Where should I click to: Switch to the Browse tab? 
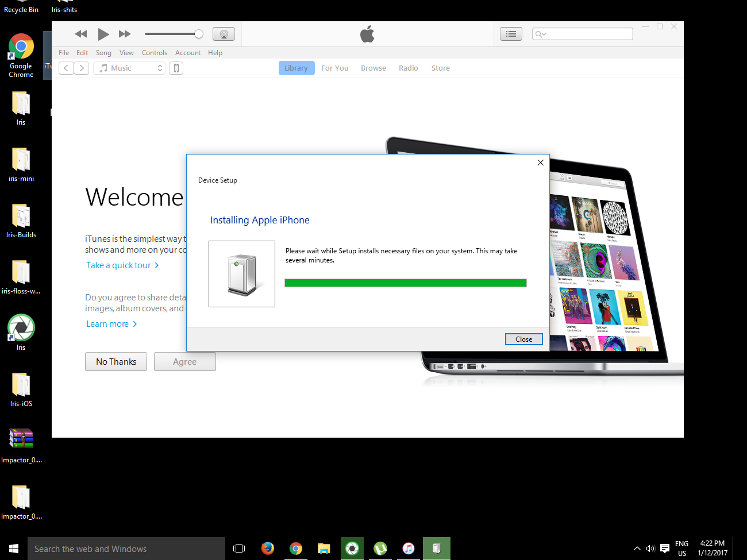point(373,68)
